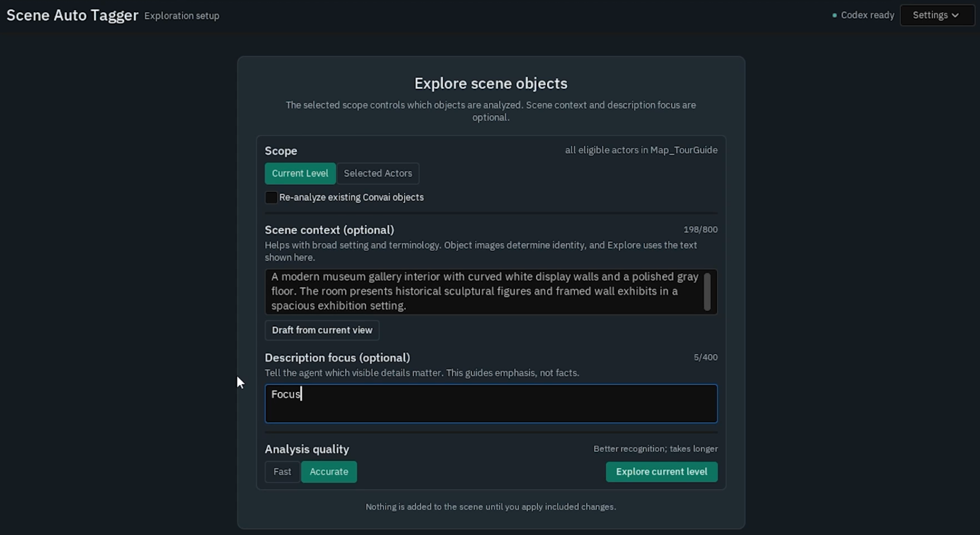Switch scope to Selected Actors
Image resolution: width=980 pixels, height=535 pixels.
tap(378, 173)
